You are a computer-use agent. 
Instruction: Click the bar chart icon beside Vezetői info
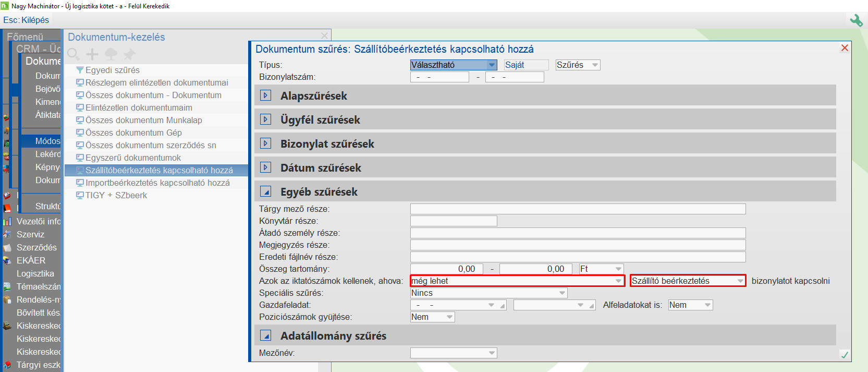[7, 222]
